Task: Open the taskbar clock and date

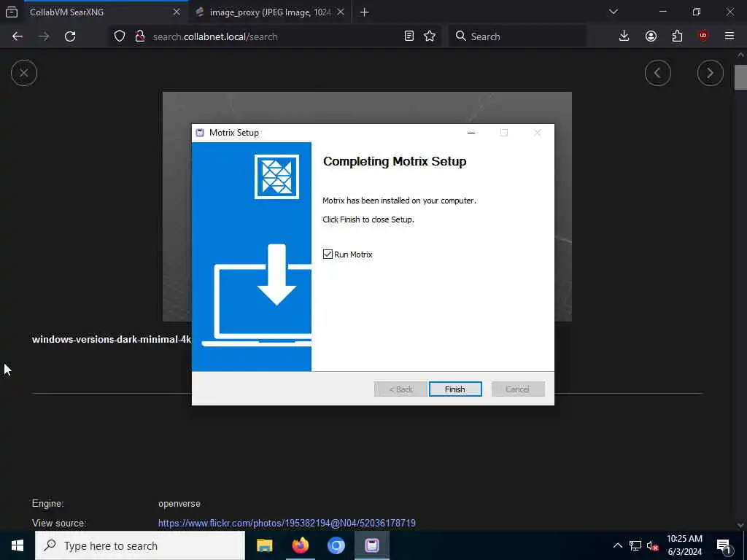Action: [x=684, y=545]
